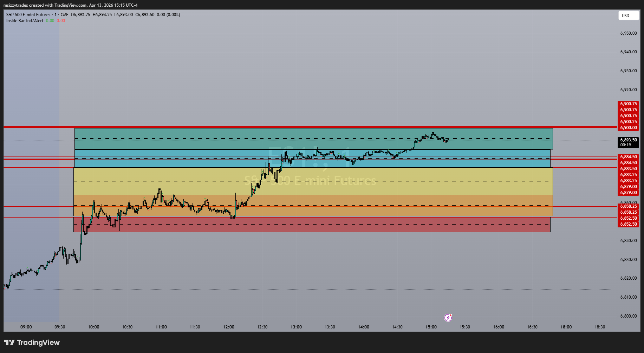Click the 09:30 time axis label
Image resolution: width=644 pixels, height=353 pixels.
point(60,327)
